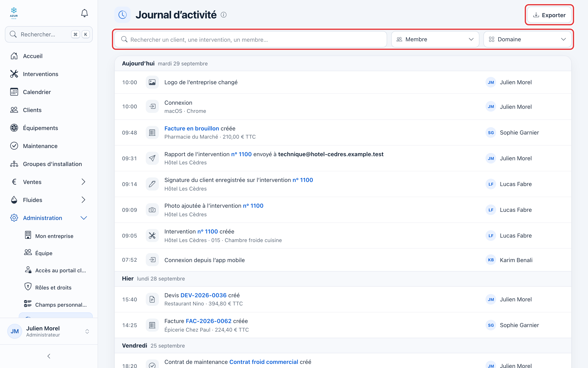Click the login icon on the app mobile row
This screenshot has width=588, height=368.
(x=152, y=260)
